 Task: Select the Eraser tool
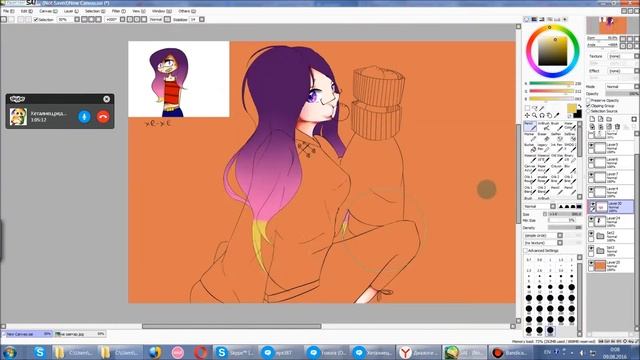[x=543, y=136]
